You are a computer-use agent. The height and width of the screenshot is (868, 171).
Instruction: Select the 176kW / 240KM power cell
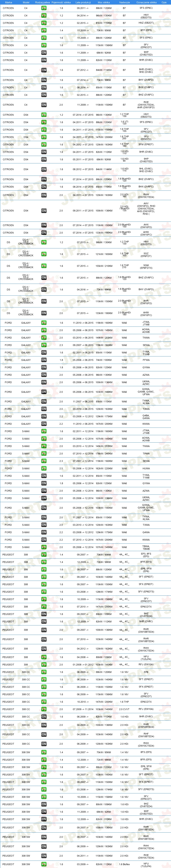pos(104,454)
